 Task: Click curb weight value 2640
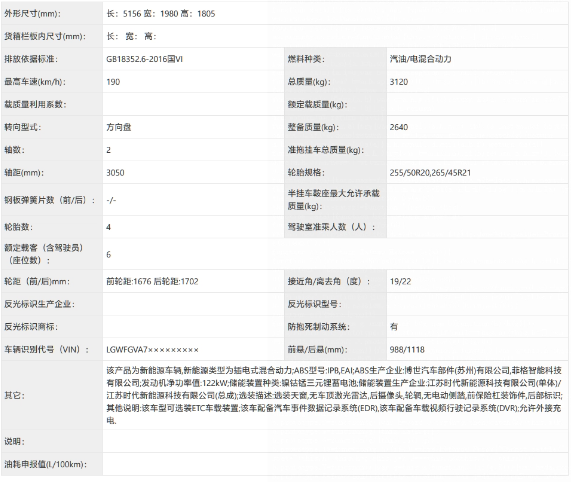399,127
